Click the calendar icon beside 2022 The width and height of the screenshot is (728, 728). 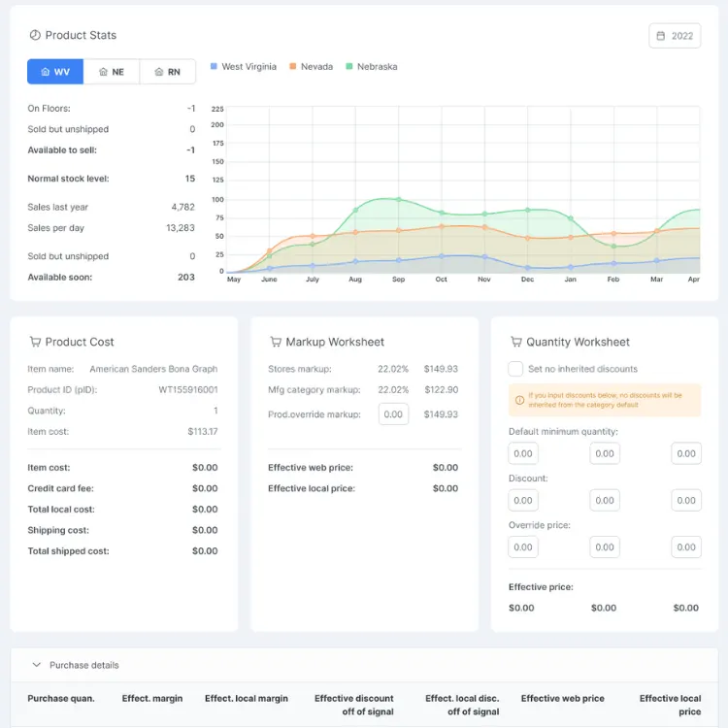[660, 36]
